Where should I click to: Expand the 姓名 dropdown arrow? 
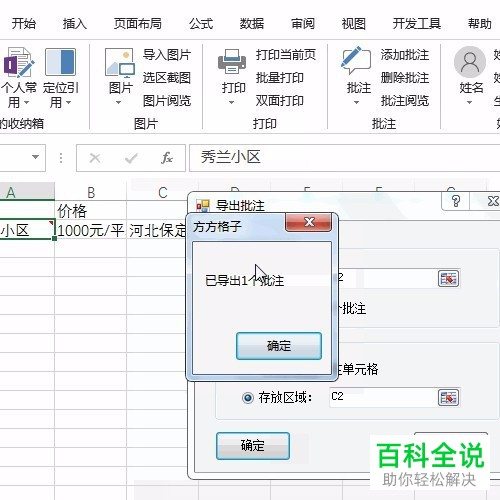469,102
